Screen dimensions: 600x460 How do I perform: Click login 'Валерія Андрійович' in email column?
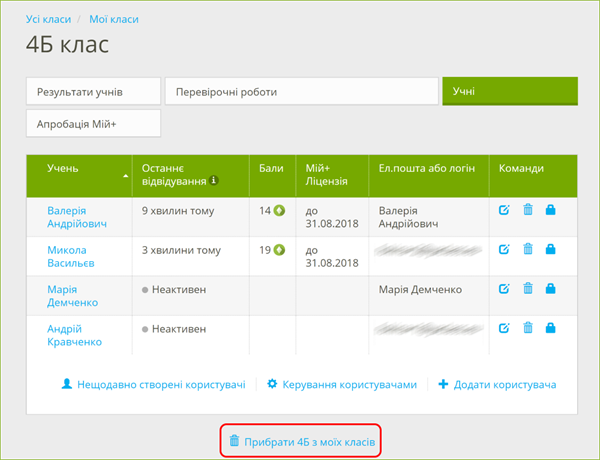408,217
